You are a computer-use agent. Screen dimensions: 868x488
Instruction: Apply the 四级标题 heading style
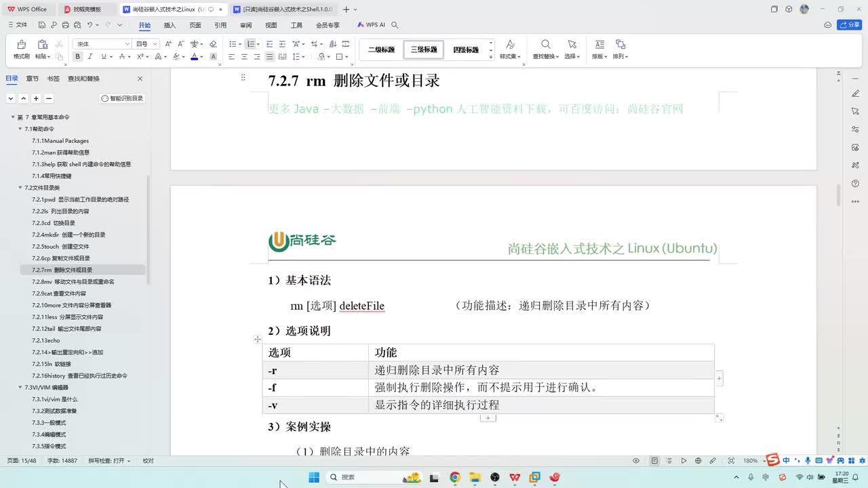pos(466,49)
